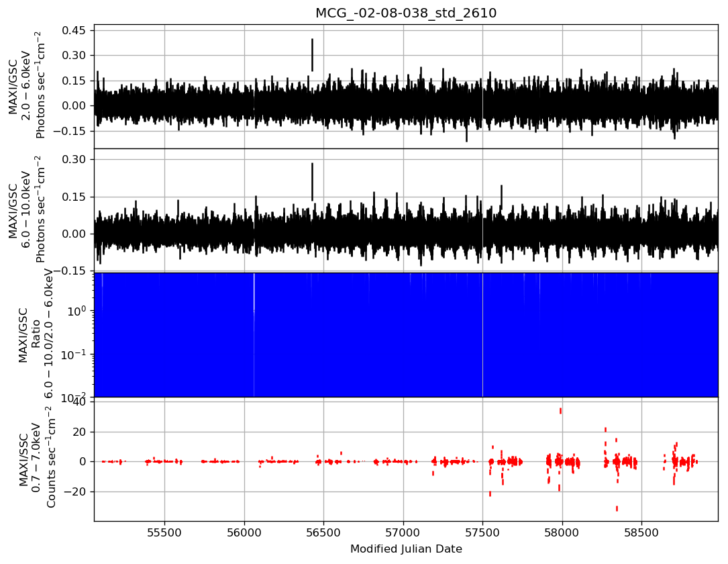Click the 58500 x-axis tick label
The width and height of the screenshot is (728, 564).
click(x=641, y=532)
